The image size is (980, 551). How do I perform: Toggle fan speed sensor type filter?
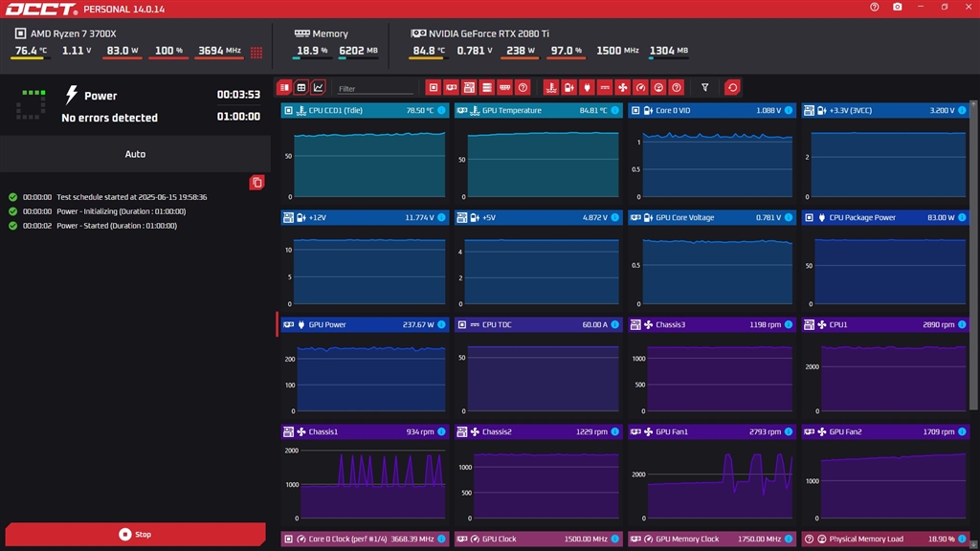pos(622,87)
